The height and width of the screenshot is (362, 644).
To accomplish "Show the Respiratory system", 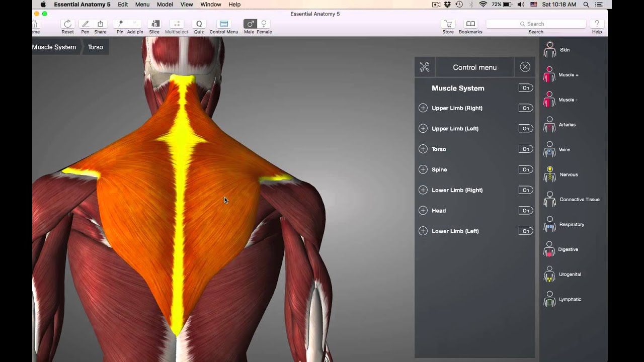I will (x=564, y=224).
